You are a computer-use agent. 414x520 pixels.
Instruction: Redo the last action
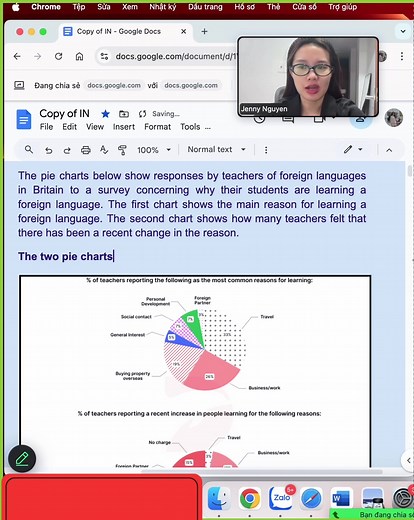click(67, 150)
